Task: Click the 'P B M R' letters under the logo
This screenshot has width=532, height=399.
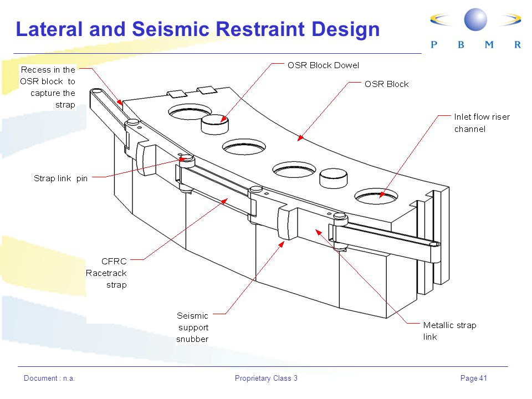Action: tap(475, 44)
